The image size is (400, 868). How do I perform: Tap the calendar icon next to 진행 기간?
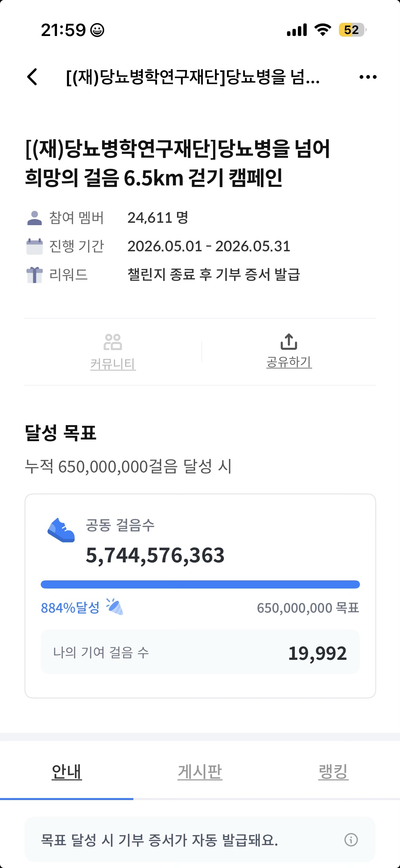tap(34, 246)
